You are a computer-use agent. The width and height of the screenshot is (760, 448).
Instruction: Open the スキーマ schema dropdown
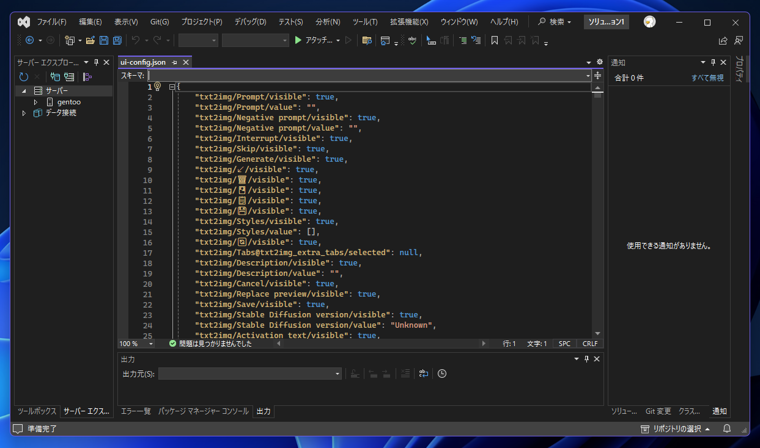588,76
